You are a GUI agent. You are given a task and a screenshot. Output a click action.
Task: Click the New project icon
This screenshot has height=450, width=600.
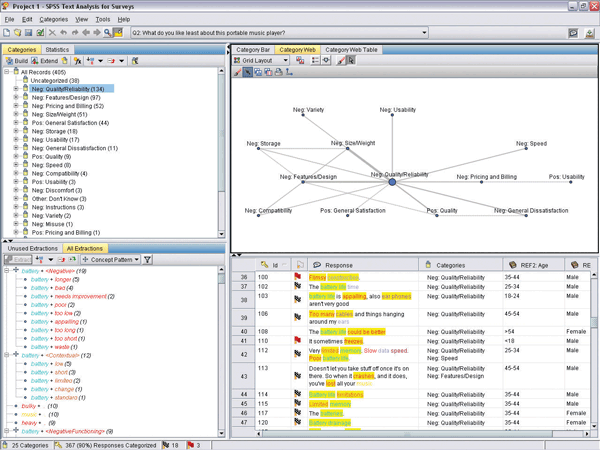pyautogui.click(x=8, y=32)
